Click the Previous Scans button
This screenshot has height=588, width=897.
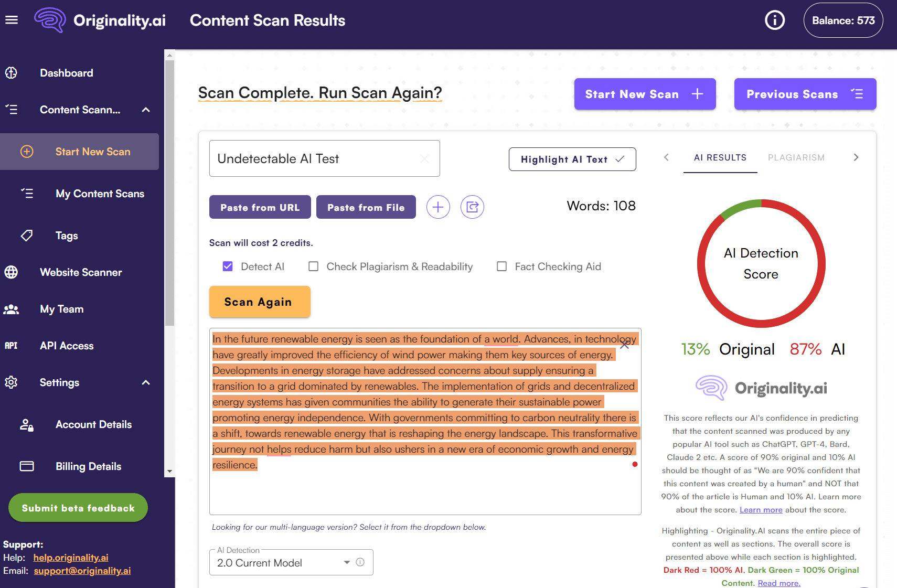(x=805, y=94)
